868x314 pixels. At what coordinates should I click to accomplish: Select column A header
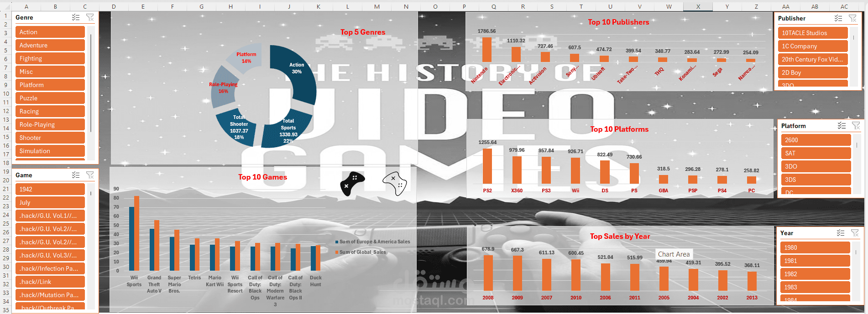coord(26,6)
